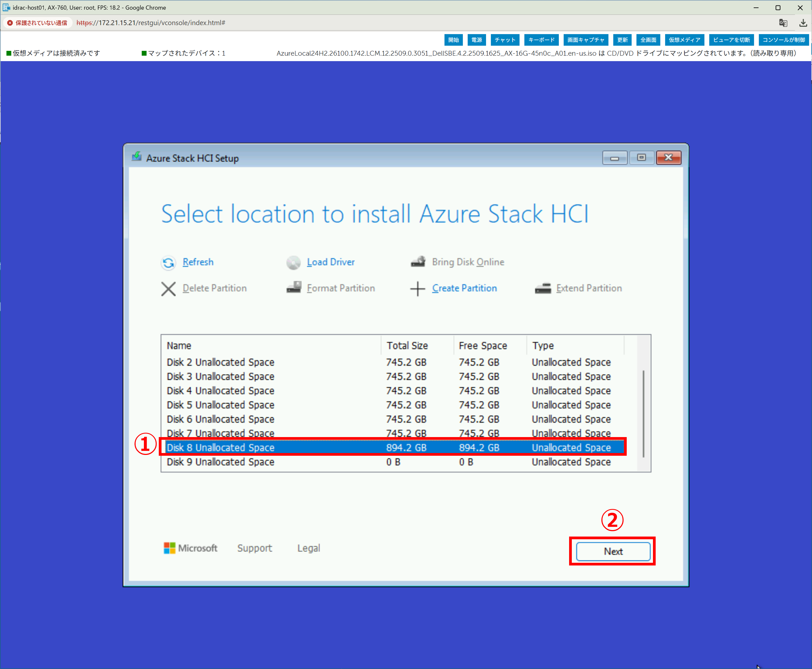Open the Support link
812x669 pixels.
coord(255,548)
